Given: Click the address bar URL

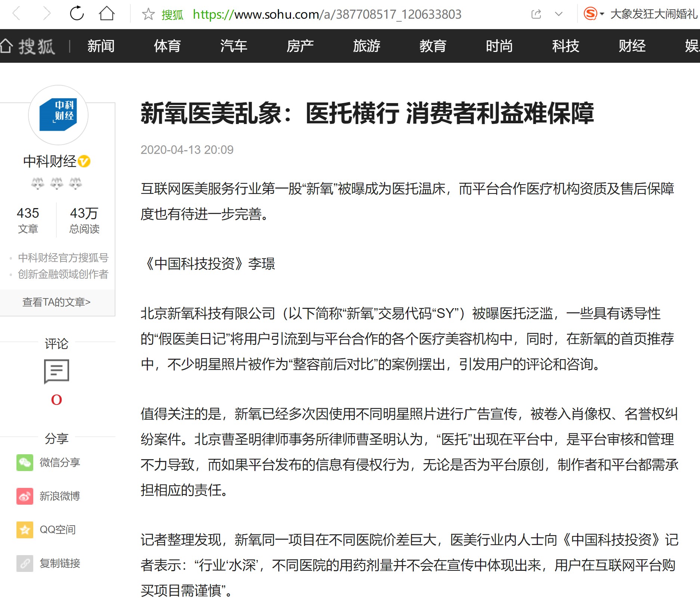Looking at the screenshot, I should tap(327, 14).
